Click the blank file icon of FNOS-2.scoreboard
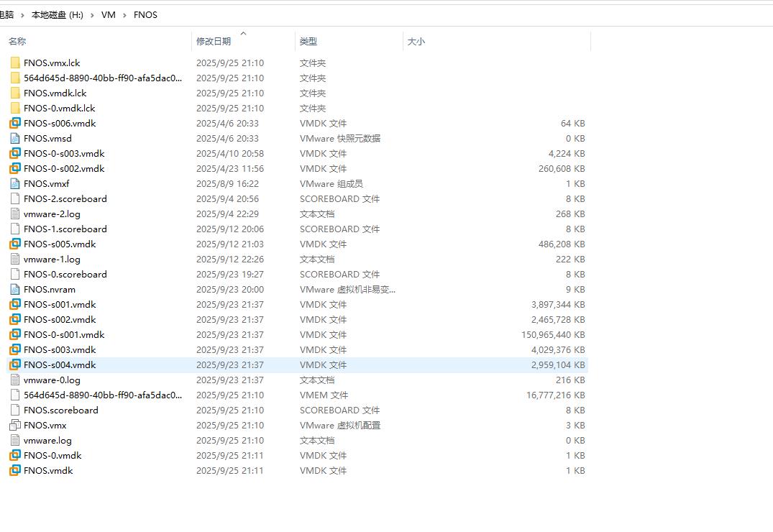Image resolution: width=773 pixels, height=532 pixels. pyautogui.click(x=15, y=198)
